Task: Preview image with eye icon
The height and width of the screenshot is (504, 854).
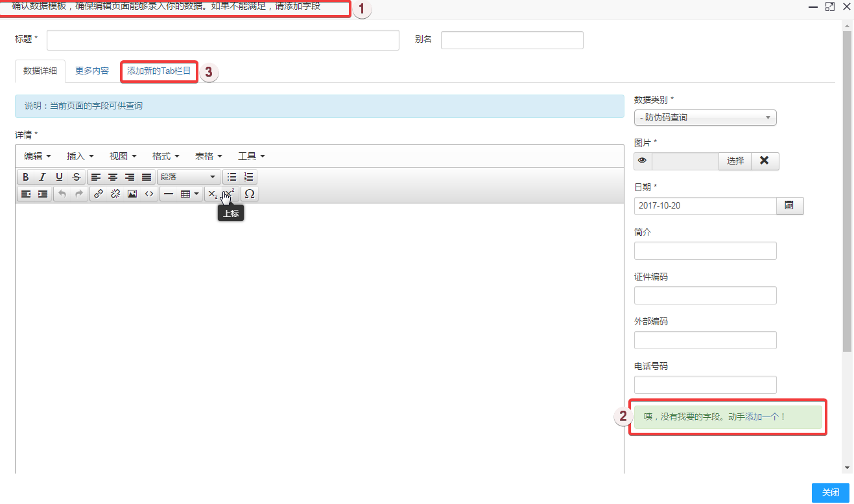Action: pyautogui.click(x=643, y=161)
